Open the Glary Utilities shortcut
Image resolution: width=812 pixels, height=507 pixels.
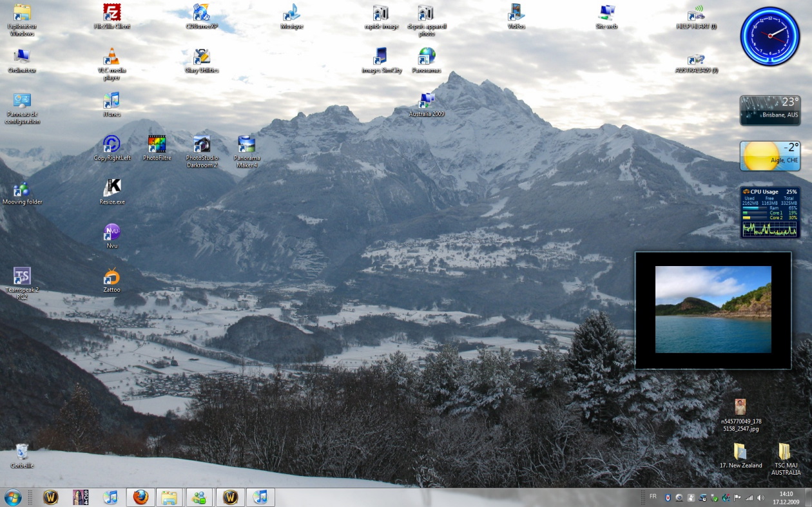202,57
